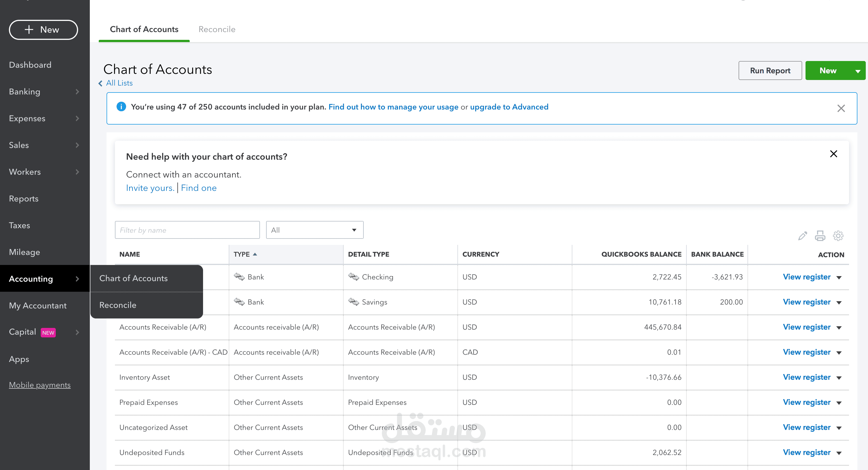Click the blue info icon in banner
The height and width of the screenshot is (470, 868).
(x=121, y=107)
